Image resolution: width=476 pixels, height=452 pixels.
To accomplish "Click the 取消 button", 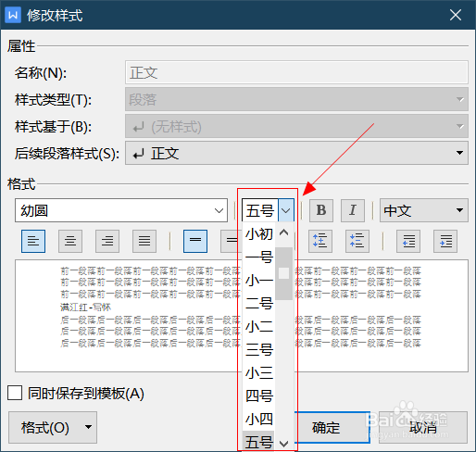I will 423,427.
